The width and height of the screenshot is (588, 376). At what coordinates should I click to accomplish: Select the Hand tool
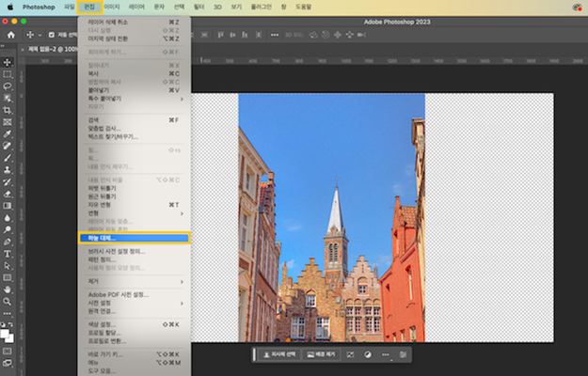(8, 290)
